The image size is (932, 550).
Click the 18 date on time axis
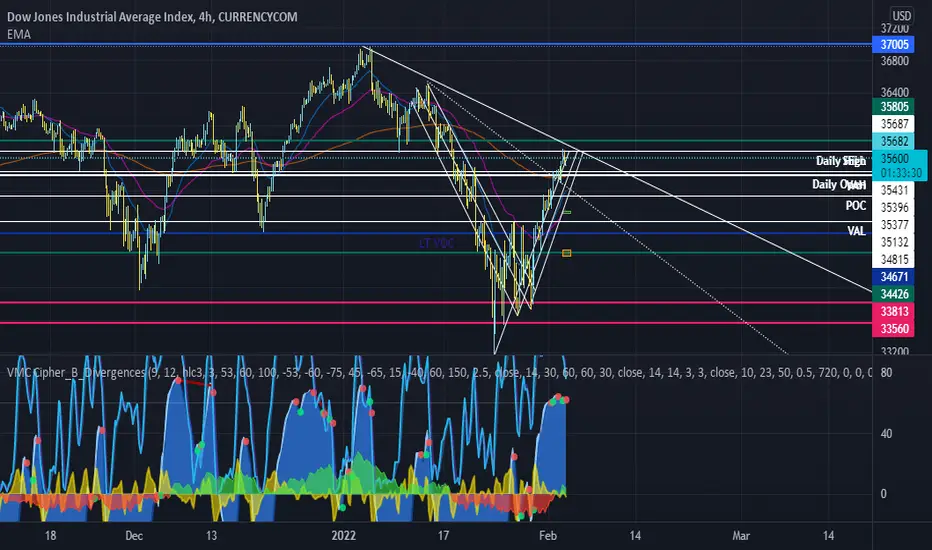coord(51,536)
